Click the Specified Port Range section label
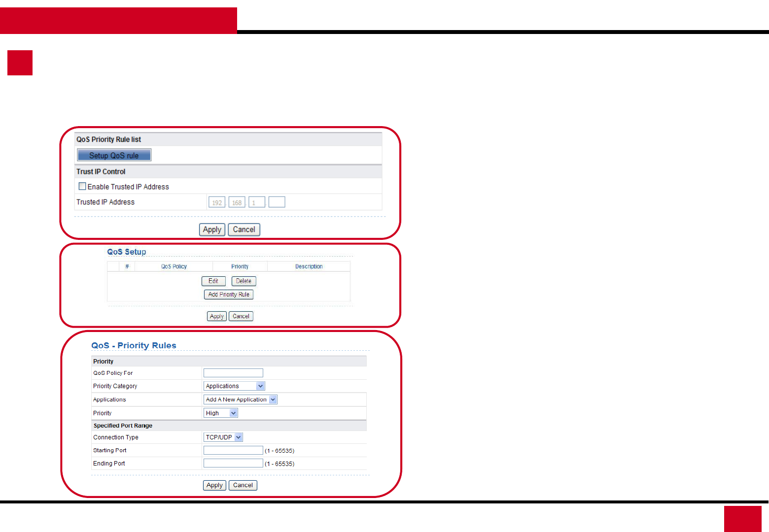Viewport: 769px width, 532px height. (x=123, y=426)
